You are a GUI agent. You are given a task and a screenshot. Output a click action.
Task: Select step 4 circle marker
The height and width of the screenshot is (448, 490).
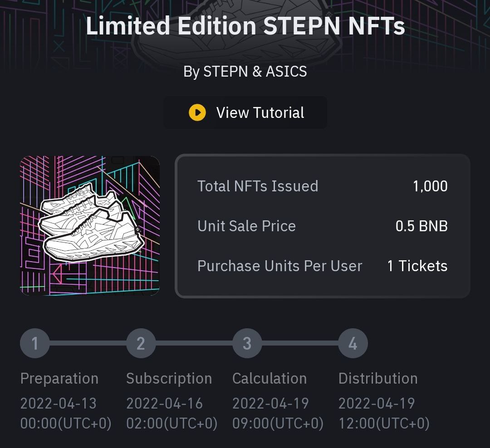tap(353, 343)
